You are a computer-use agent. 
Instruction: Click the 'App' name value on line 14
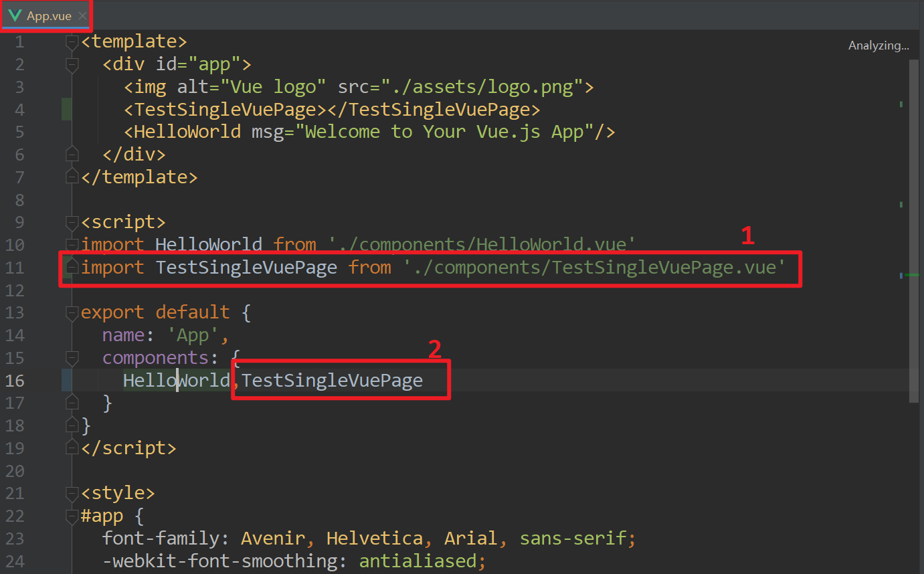pos(193,335)
